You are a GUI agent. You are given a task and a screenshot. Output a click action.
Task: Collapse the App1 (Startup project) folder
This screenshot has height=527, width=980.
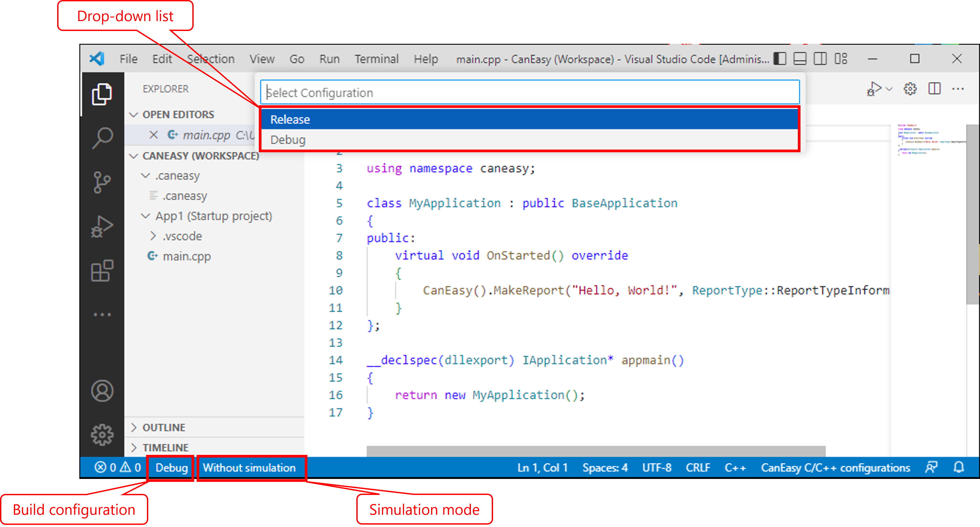(x=145, y=216)
